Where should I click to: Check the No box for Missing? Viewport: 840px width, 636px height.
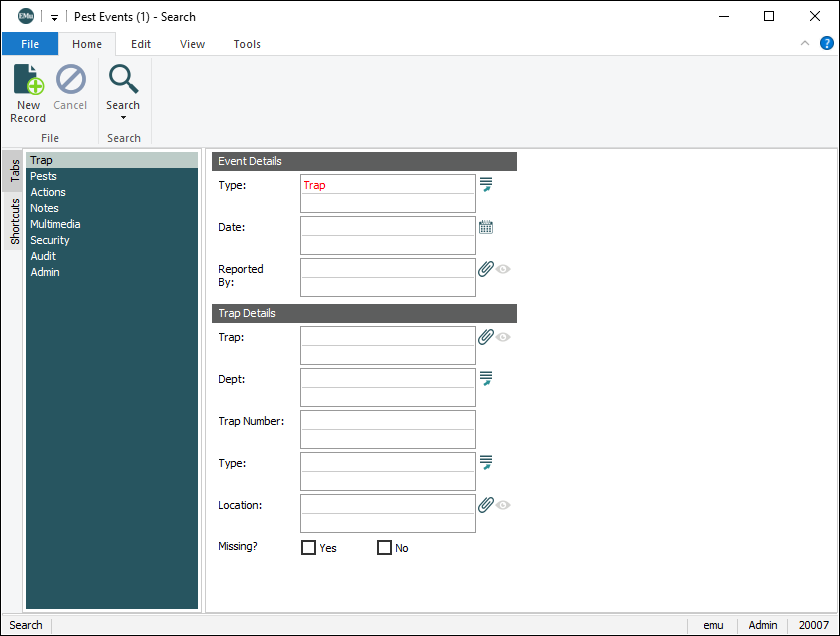click(384, 548)
